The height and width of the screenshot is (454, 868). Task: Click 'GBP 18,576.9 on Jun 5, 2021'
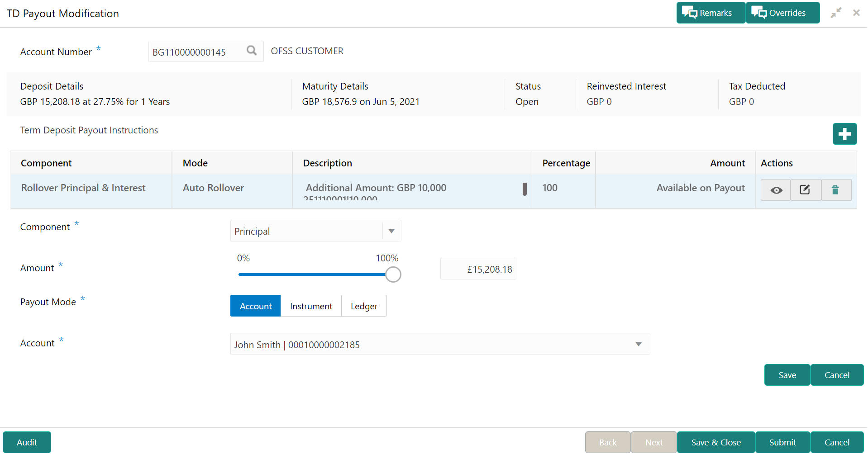[x=361, y=102]
